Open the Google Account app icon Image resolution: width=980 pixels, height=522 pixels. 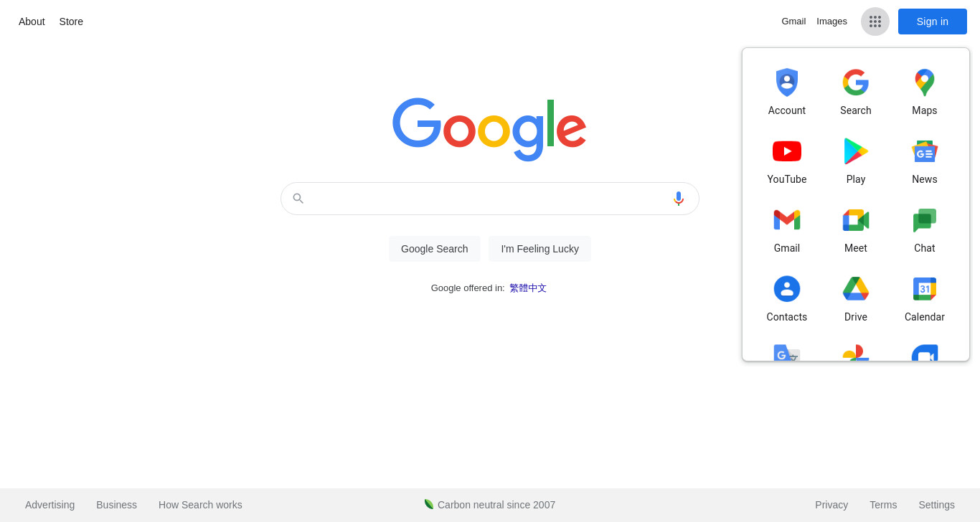coord(787,82)
